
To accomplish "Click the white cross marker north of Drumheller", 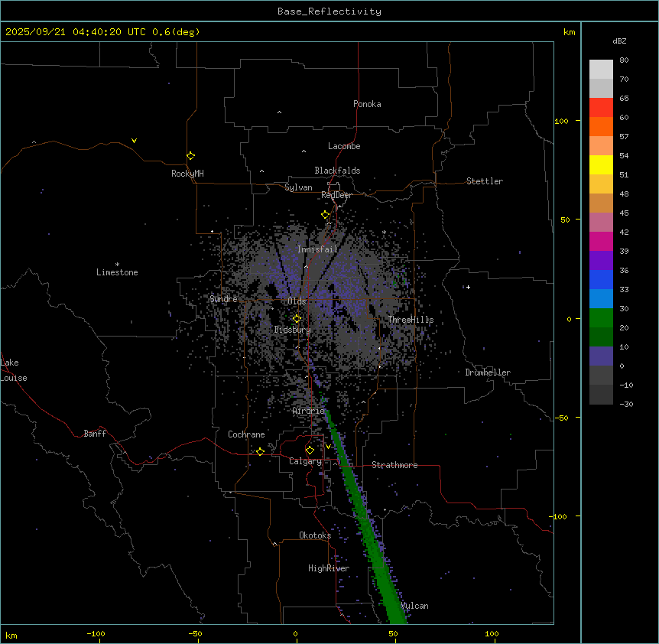I will tap(468, 287).
